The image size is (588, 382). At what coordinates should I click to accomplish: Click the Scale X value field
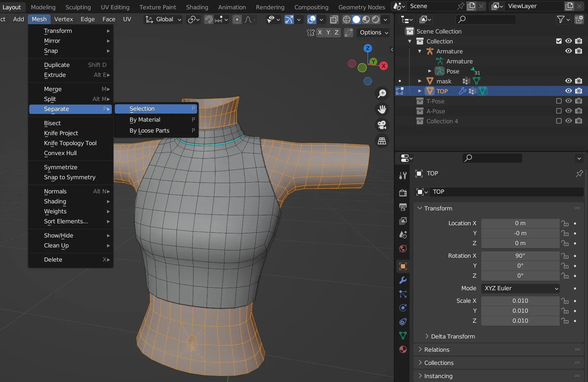[x=520, y=301]
